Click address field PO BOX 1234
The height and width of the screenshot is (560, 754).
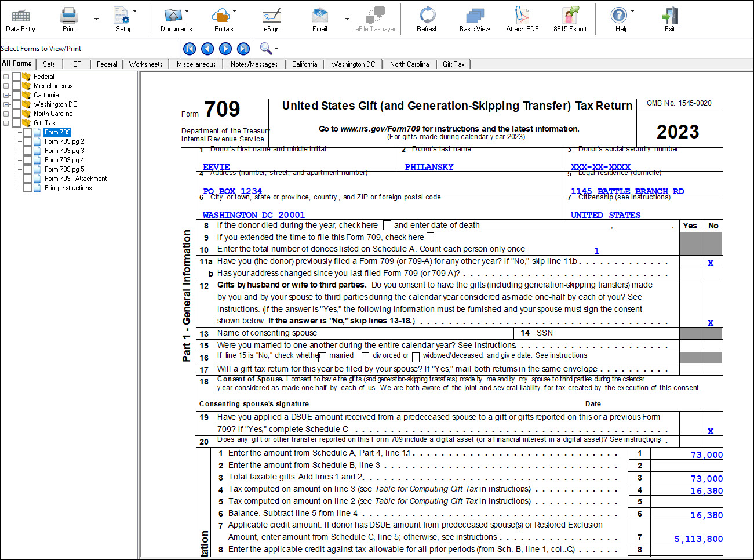(x=232, y=191)
